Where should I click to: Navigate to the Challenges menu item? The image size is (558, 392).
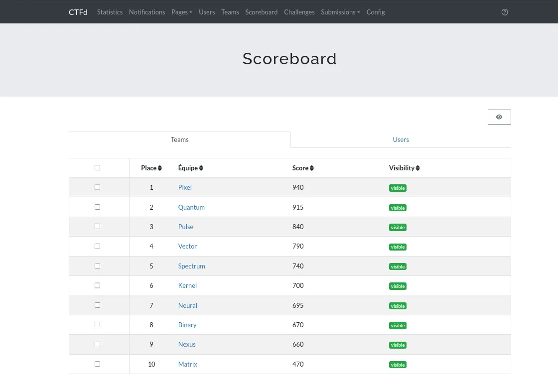point(299,12)
